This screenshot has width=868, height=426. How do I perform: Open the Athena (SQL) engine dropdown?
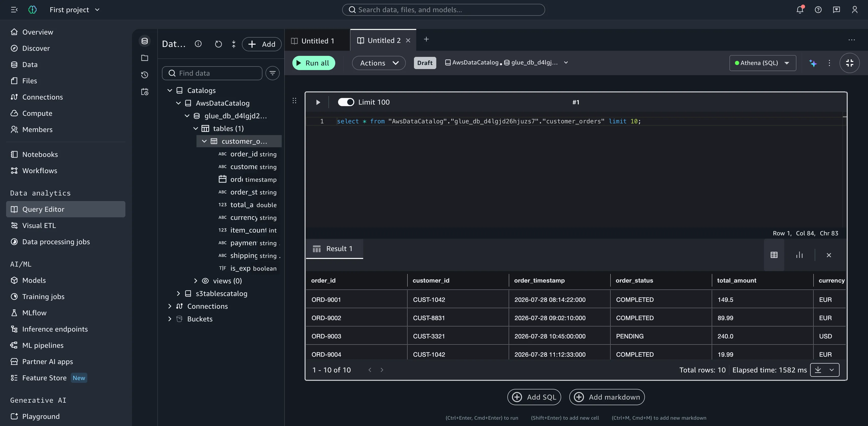[x=762, y=63]
